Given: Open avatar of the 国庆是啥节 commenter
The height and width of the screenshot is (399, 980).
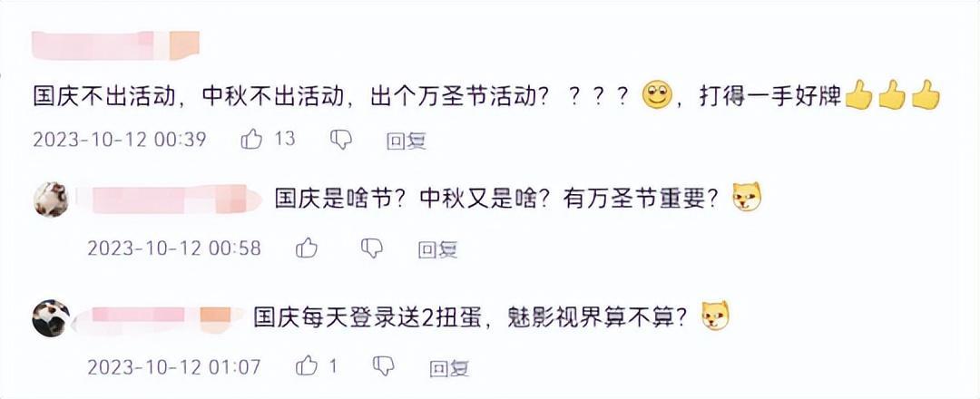Looking at the screenshot, I should [51, 199].
